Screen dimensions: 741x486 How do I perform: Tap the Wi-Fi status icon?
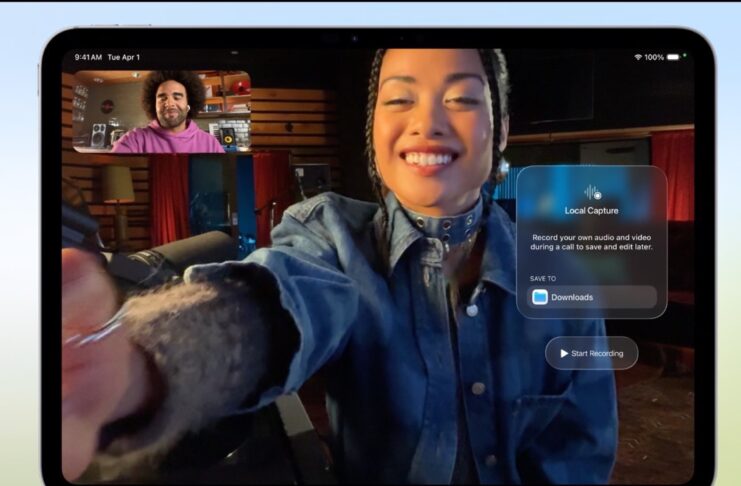point(637,57)
